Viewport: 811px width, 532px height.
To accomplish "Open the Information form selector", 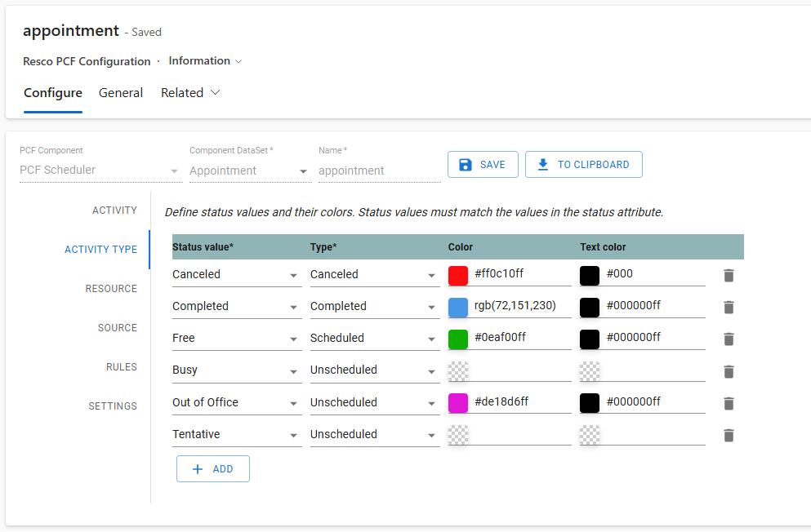I will point(205,61).
